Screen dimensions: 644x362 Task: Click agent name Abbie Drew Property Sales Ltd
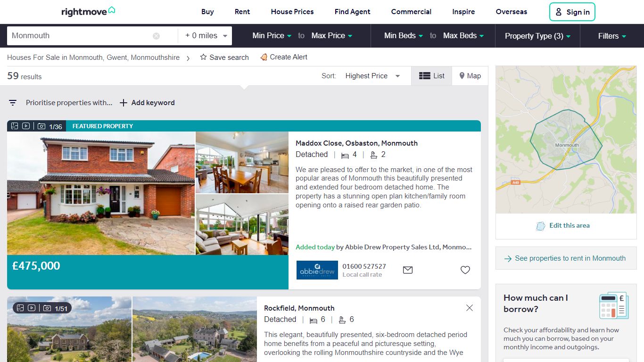pyautogui.click(x=408, y=247)
